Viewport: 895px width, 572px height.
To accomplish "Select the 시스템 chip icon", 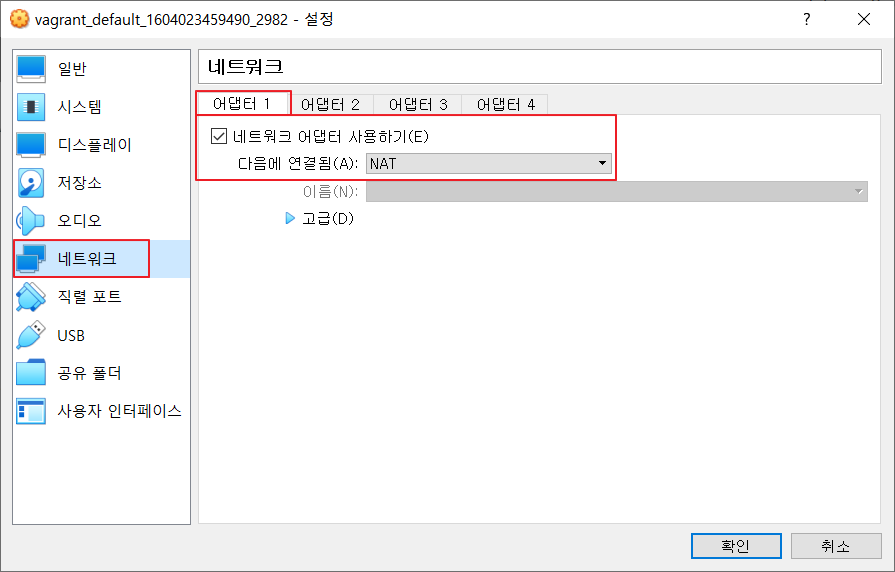I will [31, 107].
